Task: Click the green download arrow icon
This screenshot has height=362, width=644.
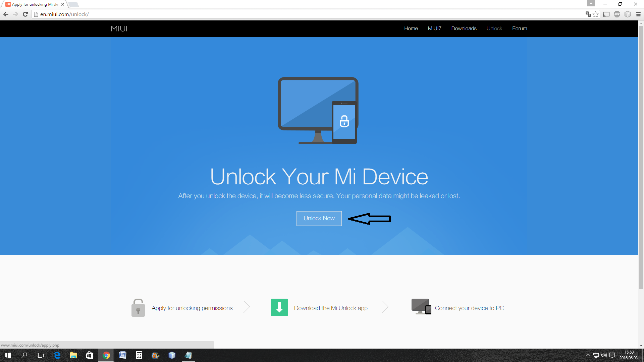Action: [x=279, y=307]
